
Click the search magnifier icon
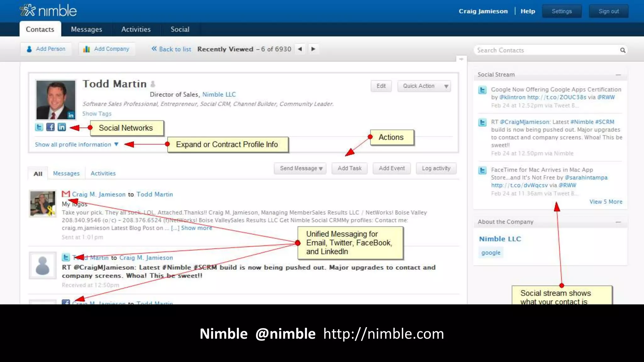[x=623, y=50]
